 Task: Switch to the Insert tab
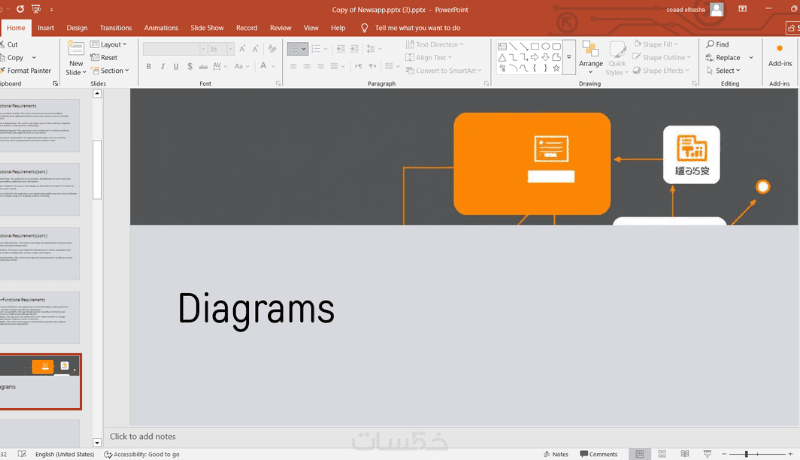tap(45, 28)
